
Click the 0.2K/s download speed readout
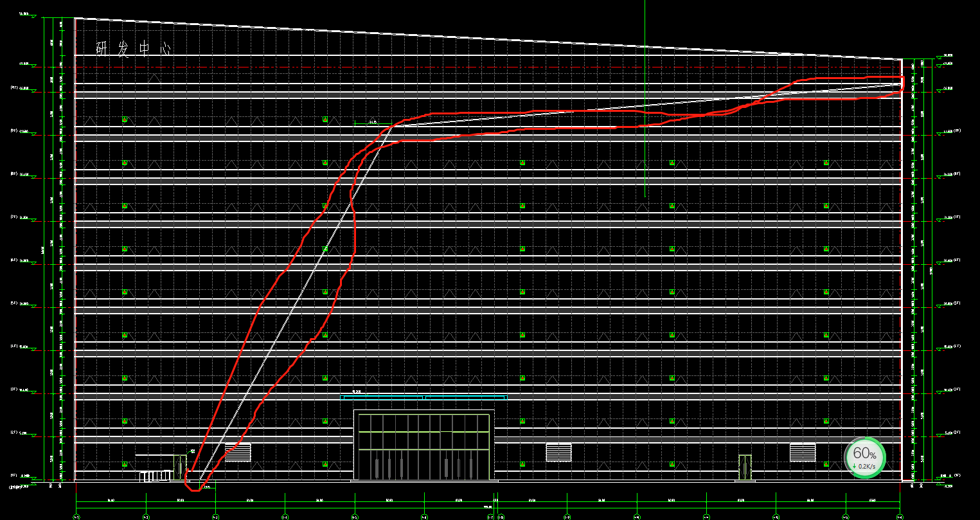coord(865,465)
